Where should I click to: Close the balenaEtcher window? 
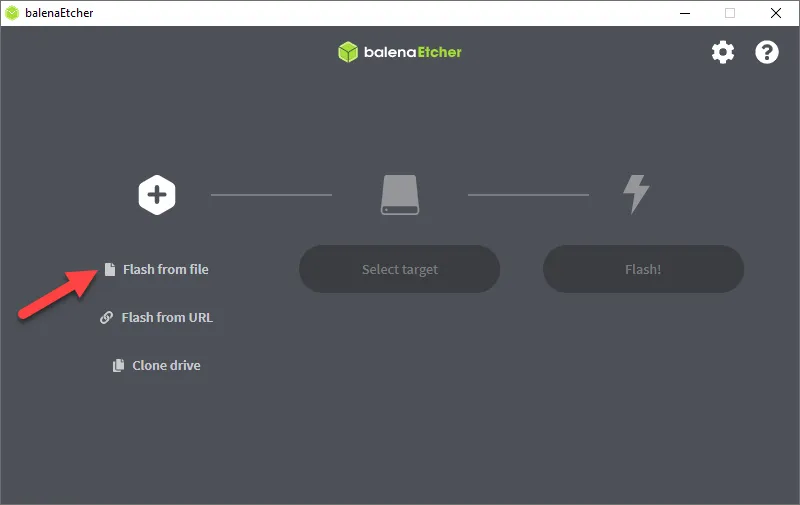(776, 13)
